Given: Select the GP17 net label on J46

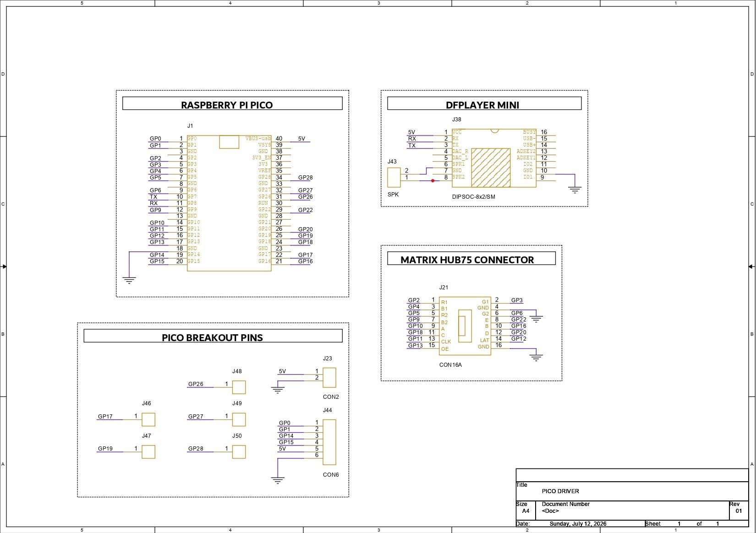Looking at the screenshot, I should [x=105, y=417].
